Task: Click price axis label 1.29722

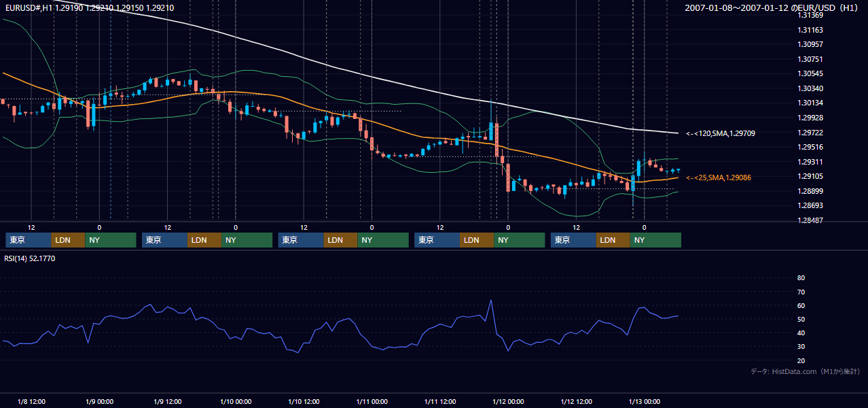Action: coord(810,133)
